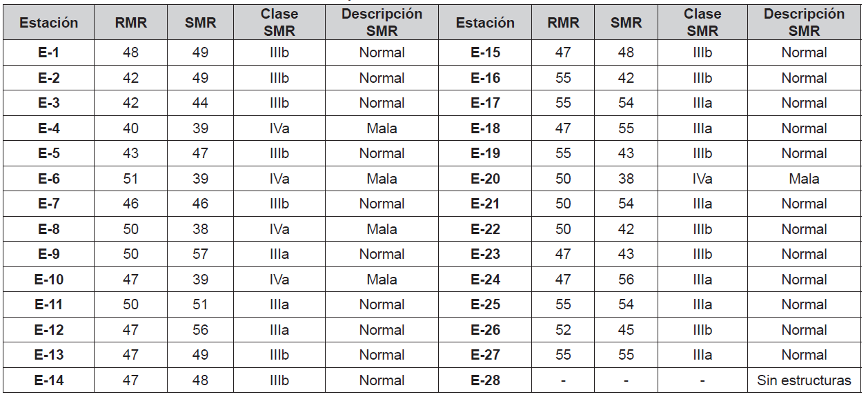Image resolution: width=868 pixels, height=399 pixels.
Task: Select the E-14 station label
Action: pyautogui.click(x=48, y=380)
